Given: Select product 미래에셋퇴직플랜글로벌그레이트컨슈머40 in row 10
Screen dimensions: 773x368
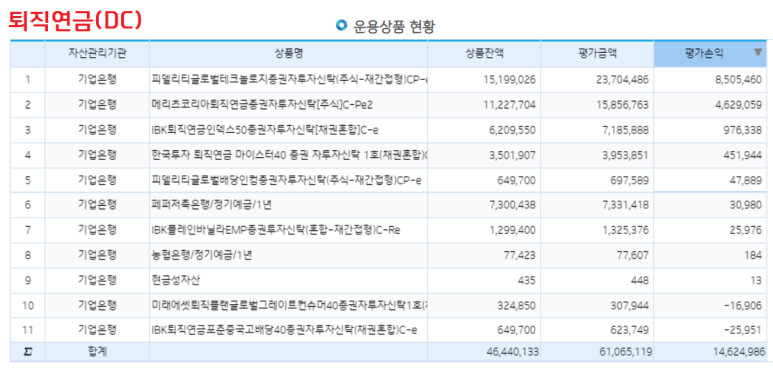Looking at the screenshot, I should pyautogui.click(x=289, y=305).
